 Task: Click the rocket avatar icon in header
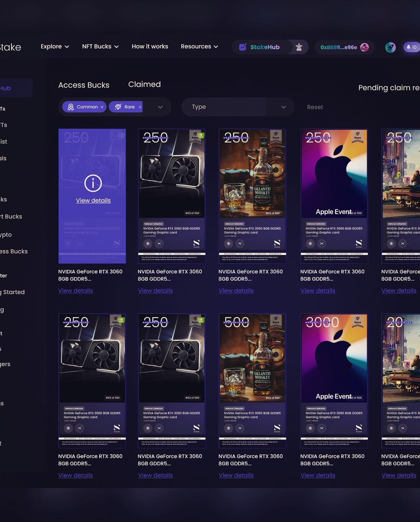point(390,47)
